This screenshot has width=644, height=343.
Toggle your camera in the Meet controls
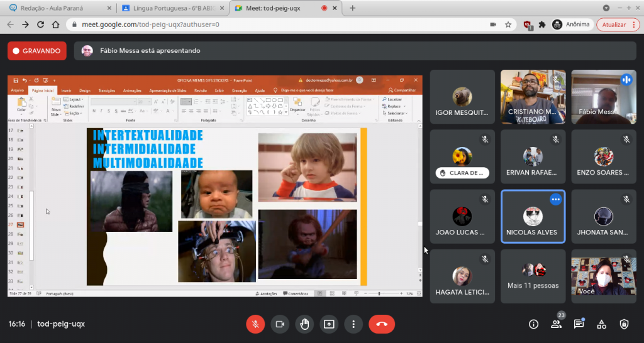tap(280, 324)
